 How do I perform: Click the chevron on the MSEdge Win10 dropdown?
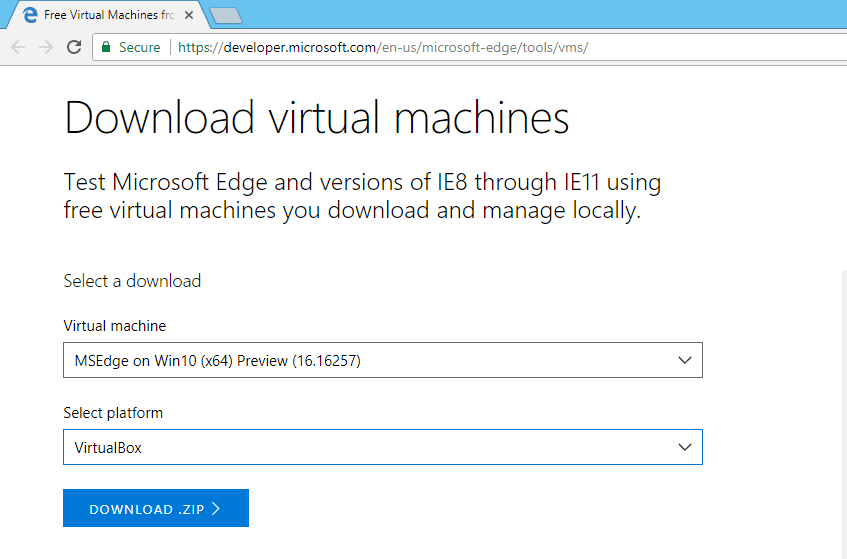pyautogui.click(x=684, y=360)
